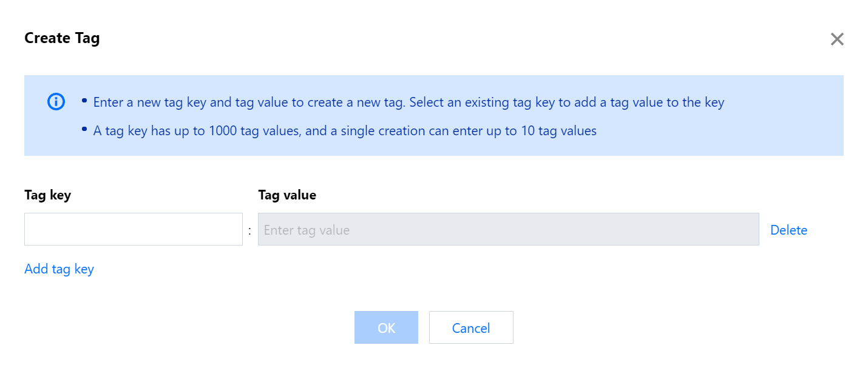868x368 pixels.
Task: Cancel the tag creation
Action: pos(471,327)
